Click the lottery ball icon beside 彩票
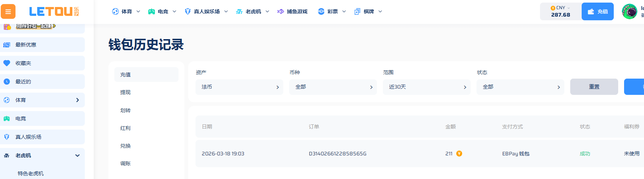Screen dimensions: 644x179 [x=321, y=11]
